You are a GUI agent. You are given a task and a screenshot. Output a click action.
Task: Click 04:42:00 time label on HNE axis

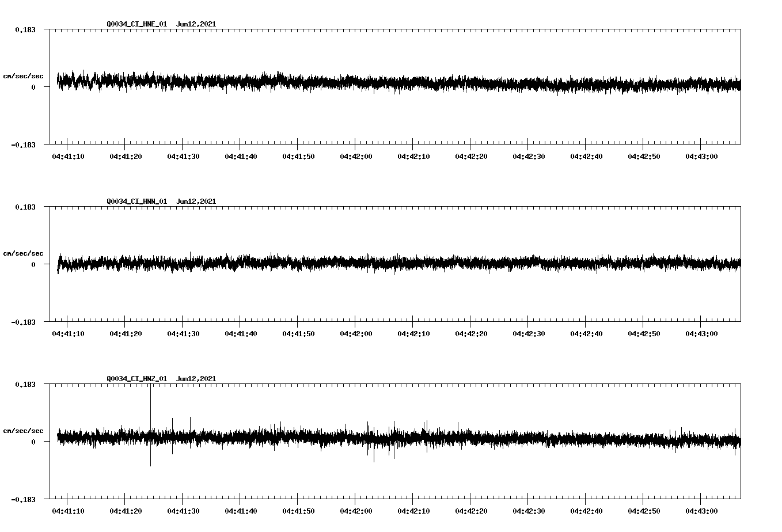[356, 156]
